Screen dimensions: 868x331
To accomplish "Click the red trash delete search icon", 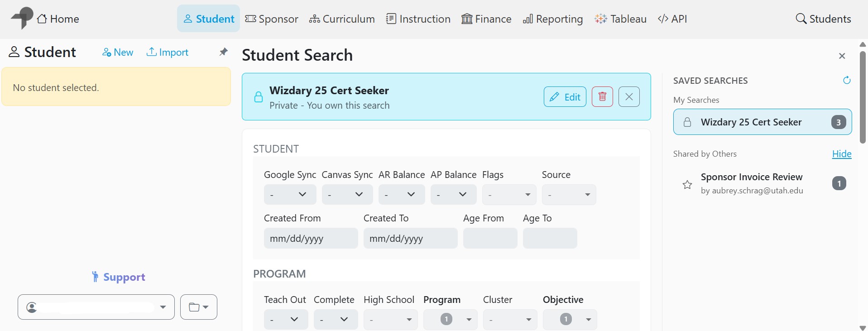I will coord(602,97).
